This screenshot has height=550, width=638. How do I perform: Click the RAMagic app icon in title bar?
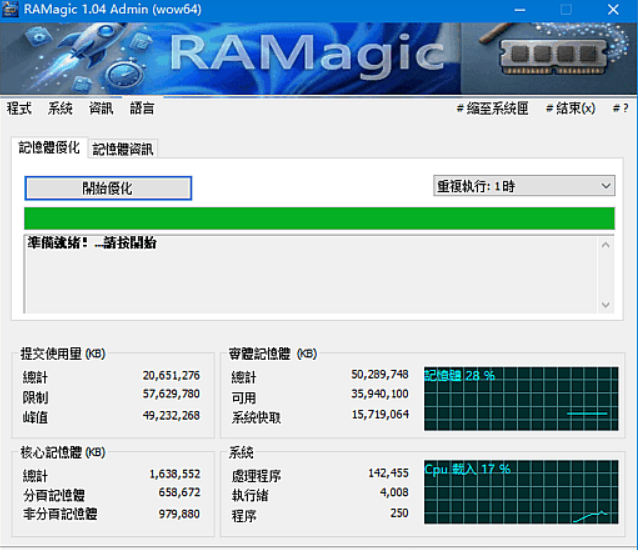click(x=10, y=9)
